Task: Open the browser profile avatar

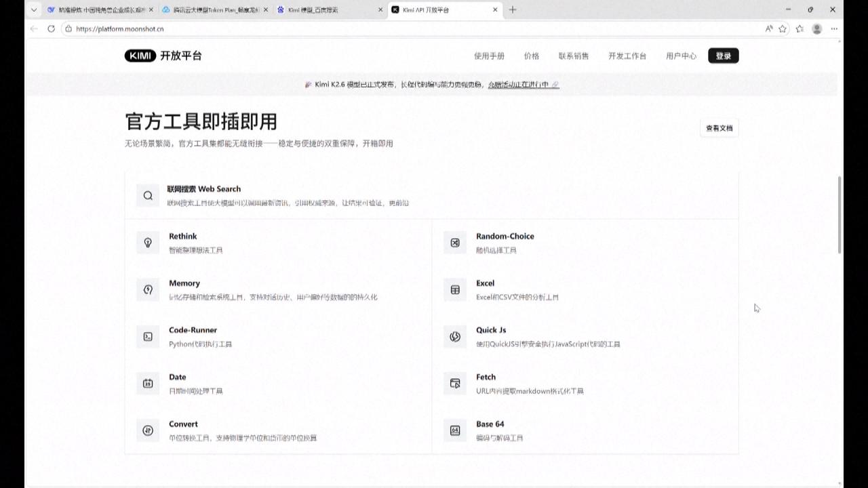Action: point(817,28)
